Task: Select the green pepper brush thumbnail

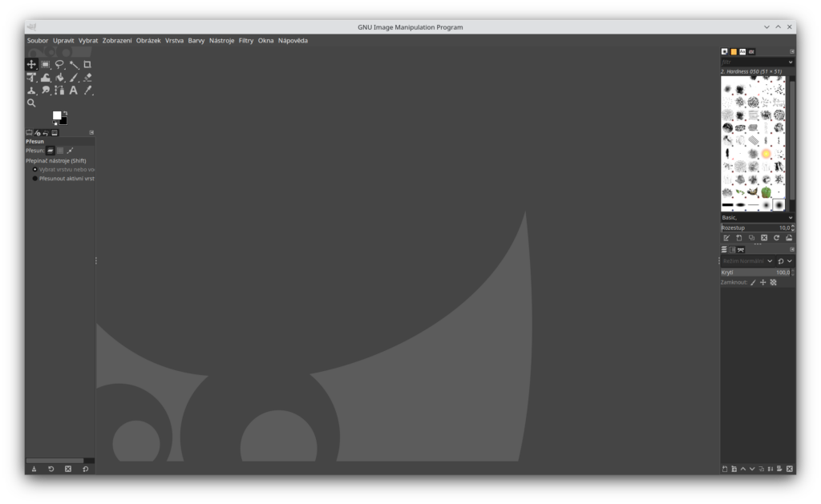Action: point(766,192)
